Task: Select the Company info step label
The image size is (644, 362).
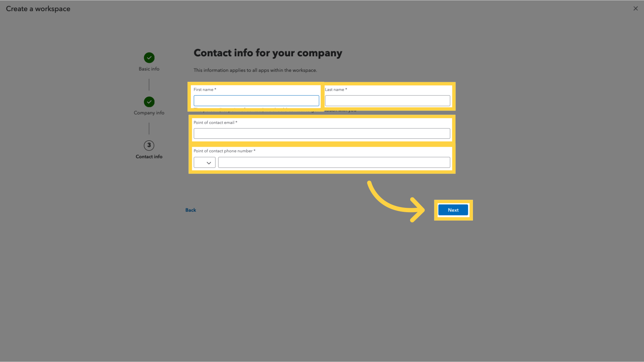Action: pos(149,113)
